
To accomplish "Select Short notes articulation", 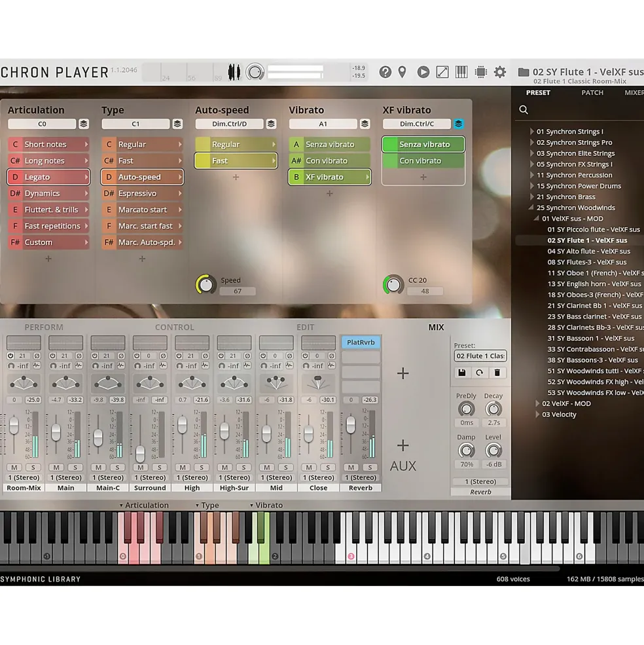I will point(48,144).
